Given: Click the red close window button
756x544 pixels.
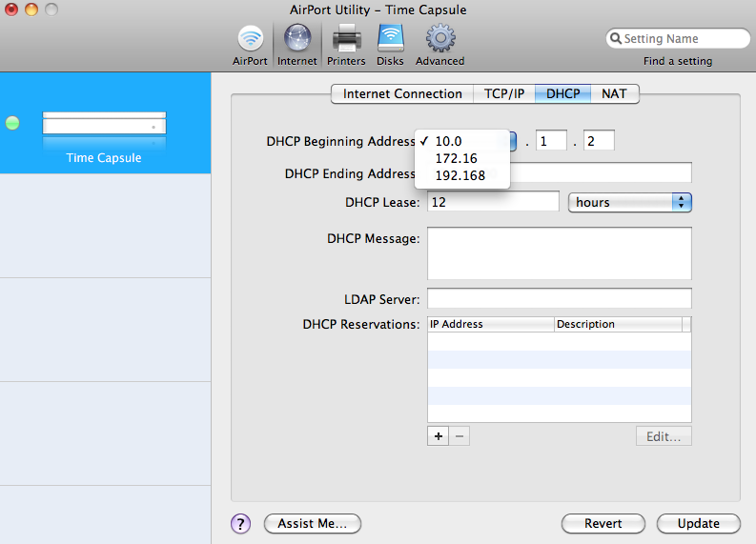Looking at the screenshot, I should point(11,9).
